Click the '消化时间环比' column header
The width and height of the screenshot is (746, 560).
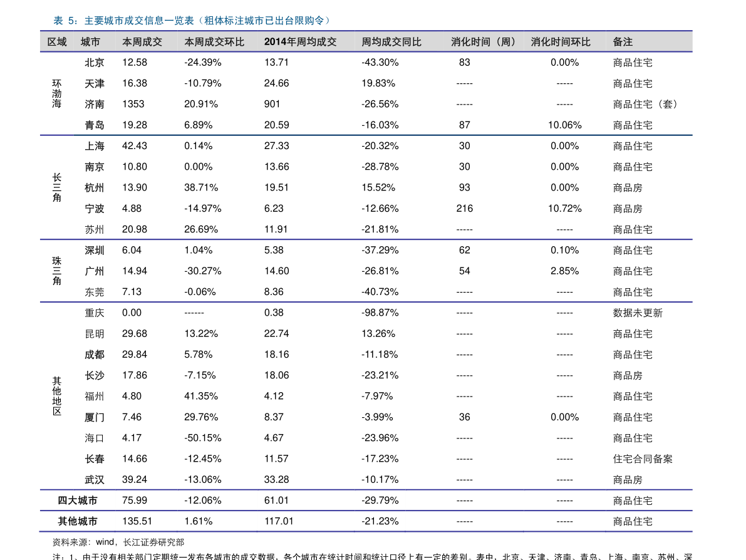tap(561, 42)
